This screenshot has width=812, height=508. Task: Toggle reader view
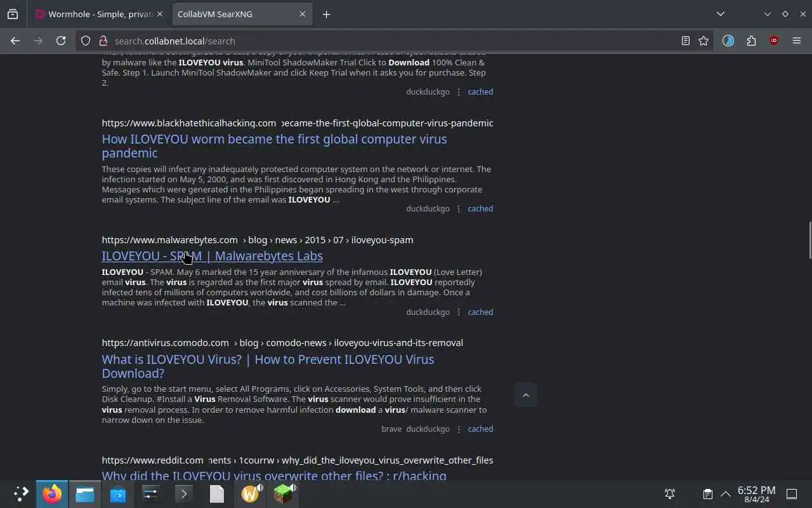point(686,41)
